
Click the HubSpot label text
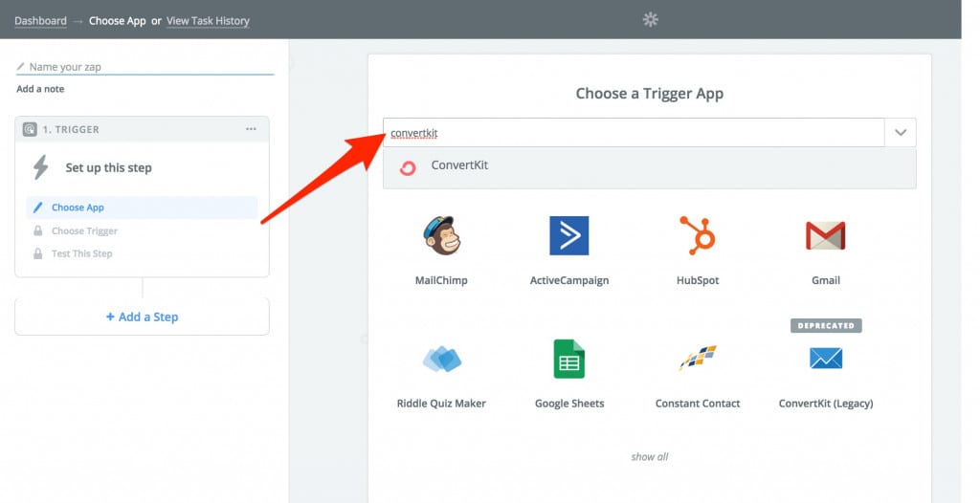click(698, 280)
